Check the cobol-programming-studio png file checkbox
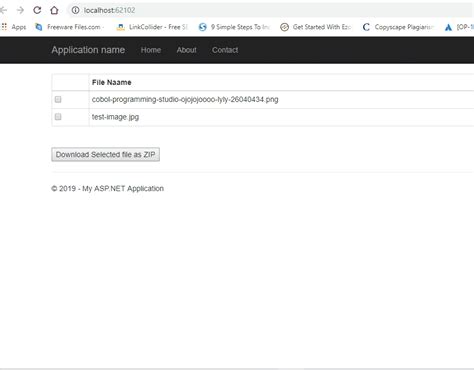 [58, 99]
